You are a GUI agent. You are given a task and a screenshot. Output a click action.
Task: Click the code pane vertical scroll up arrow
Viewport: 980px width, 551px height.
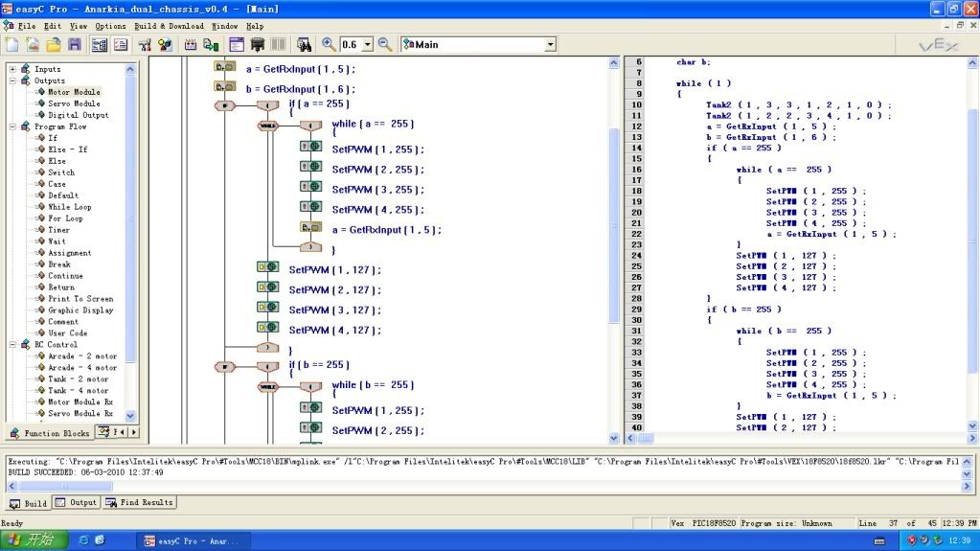coord(972,62)
